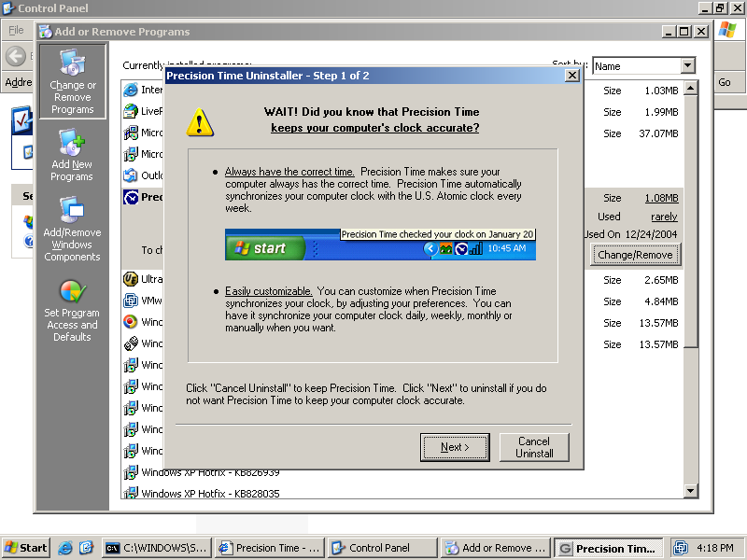747x560 pixels.
Task: Click the 37.07MB size value
Action: pos(658,133)
